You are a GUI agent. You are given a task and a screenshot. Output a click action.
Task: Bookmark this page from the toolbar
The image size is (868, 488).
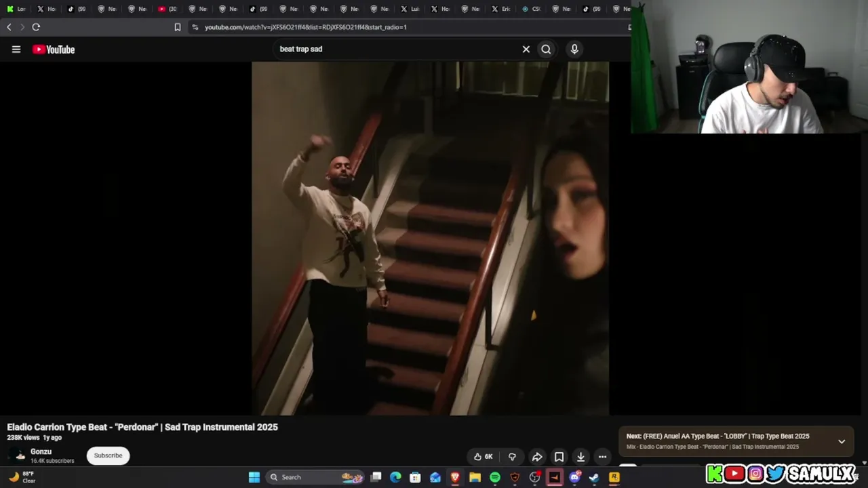(177, 27)
